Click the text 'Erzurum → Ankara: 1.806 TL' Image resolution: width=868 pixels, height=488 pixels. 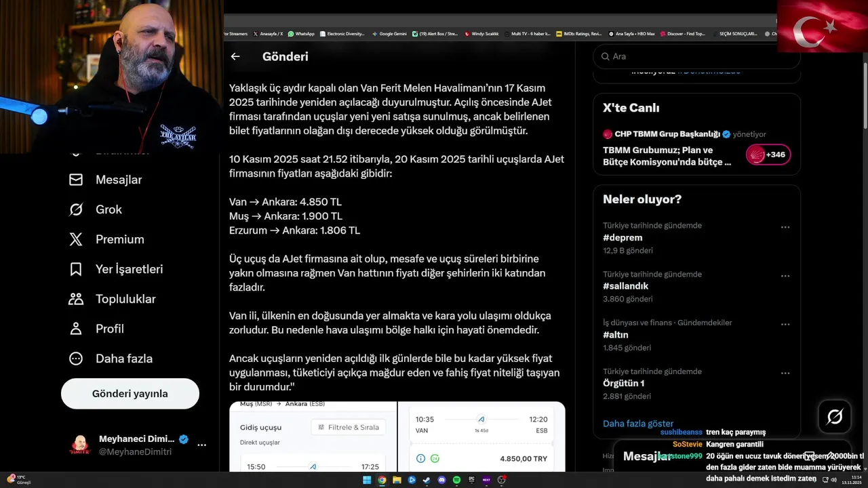click(294, 230)
